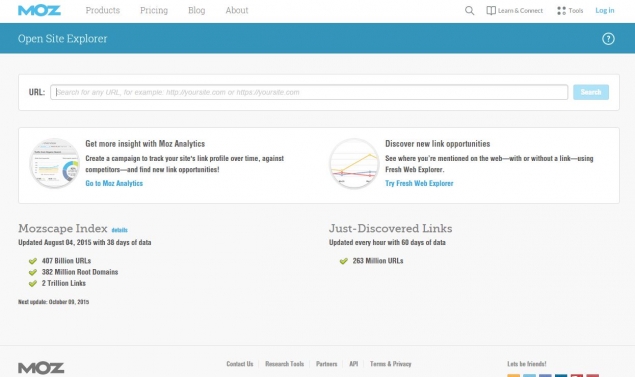This screenshot has height=377, width=635.
Task: Click the checkmark beside 382 Million Root Domains
Action: coord(33,273)
